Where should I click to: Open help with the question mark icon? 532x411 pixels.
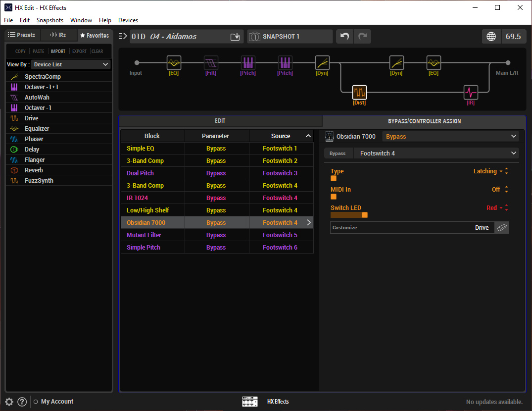[x=22, y=402]
